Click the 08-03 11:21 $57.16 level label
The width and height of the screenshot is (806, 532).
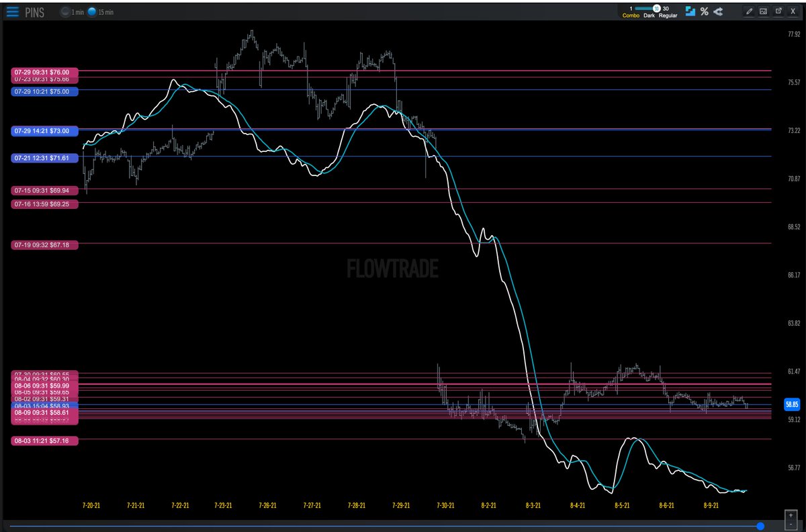45,441
